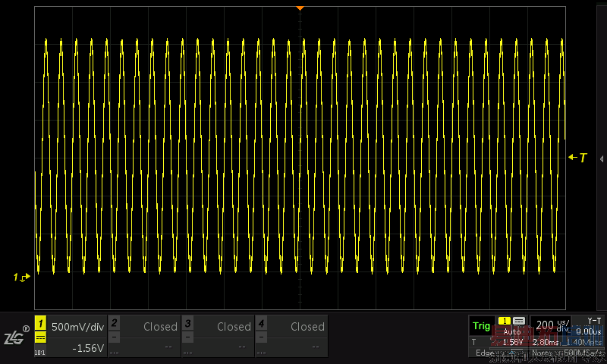Open channel 1 DC coupling icon
Viewport: 607px width, 364px height.
pos(40,337)
